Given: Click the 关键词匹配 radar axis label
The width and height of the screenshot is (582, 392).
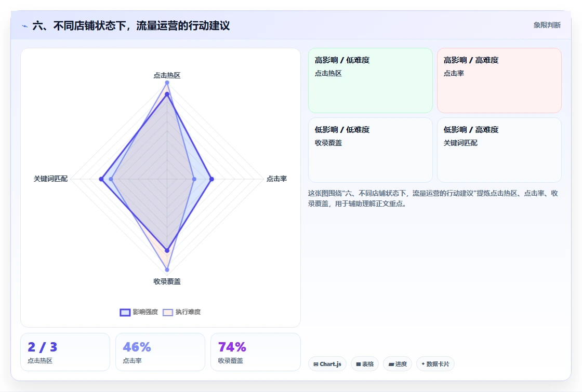Looking at the screenshot, I should [50, 179].
